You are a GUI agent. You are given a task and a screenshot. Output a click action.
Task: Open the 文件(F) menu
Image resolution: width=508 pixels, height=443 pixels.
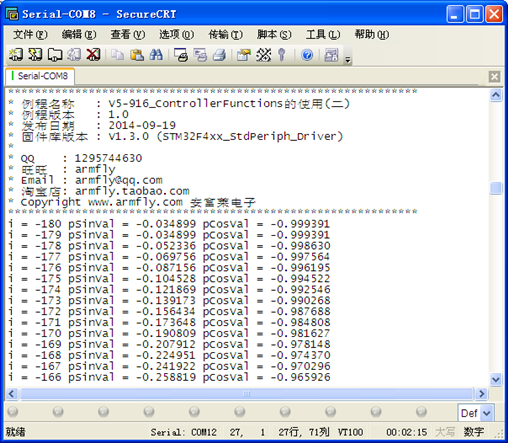pyautogui.click(x=30, y=34)
